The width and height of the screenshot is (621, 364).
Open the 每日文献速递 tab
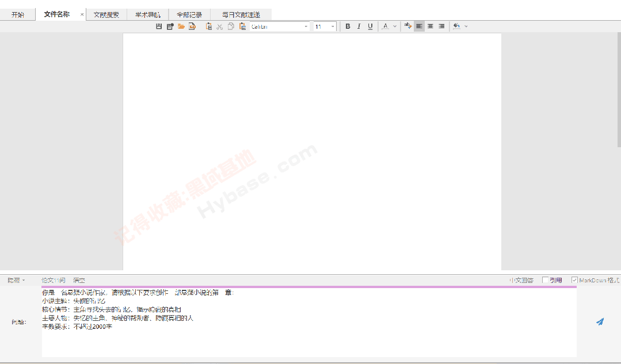[x=241, y=14]
